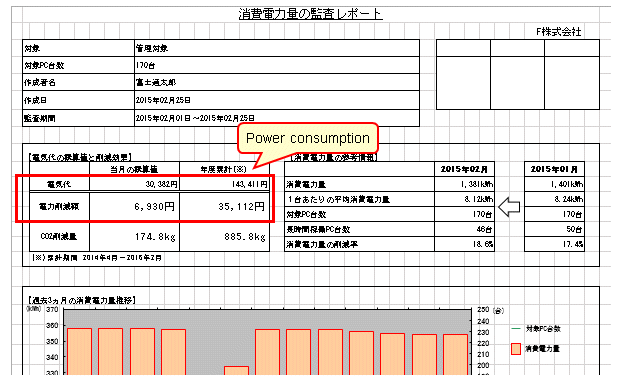The image size is (621, 383).
Task: Click the 消費電力量の削減率 row label
Action: [x=322, y=244]
